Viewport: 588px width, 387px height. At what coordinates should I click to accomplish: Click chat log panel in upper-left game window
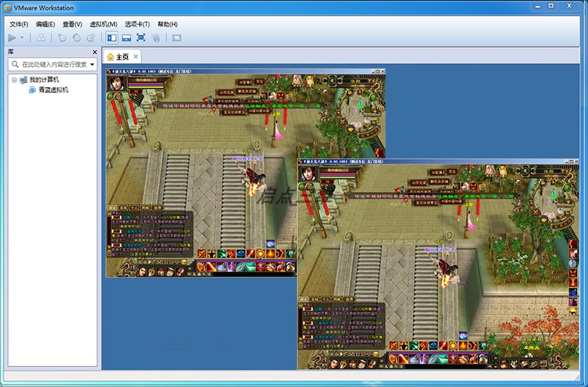click(150, 234)
